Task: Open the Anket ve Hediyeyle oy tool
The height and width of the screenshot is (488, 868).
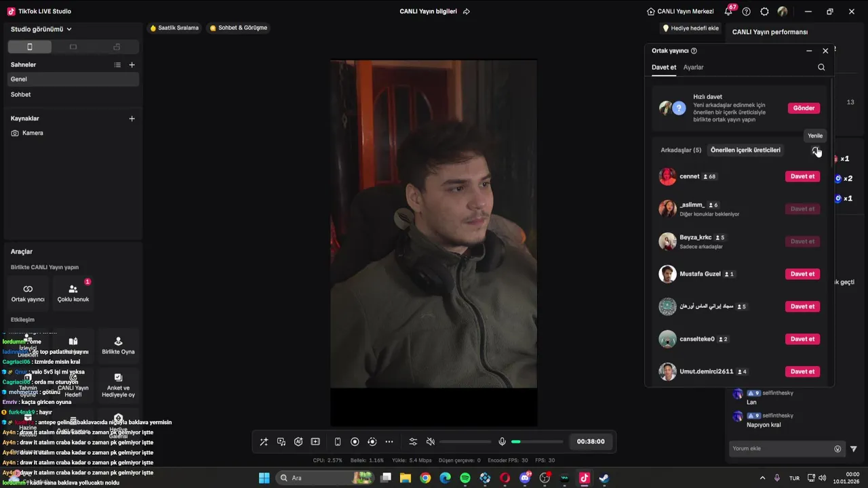Action: point(118,385)
